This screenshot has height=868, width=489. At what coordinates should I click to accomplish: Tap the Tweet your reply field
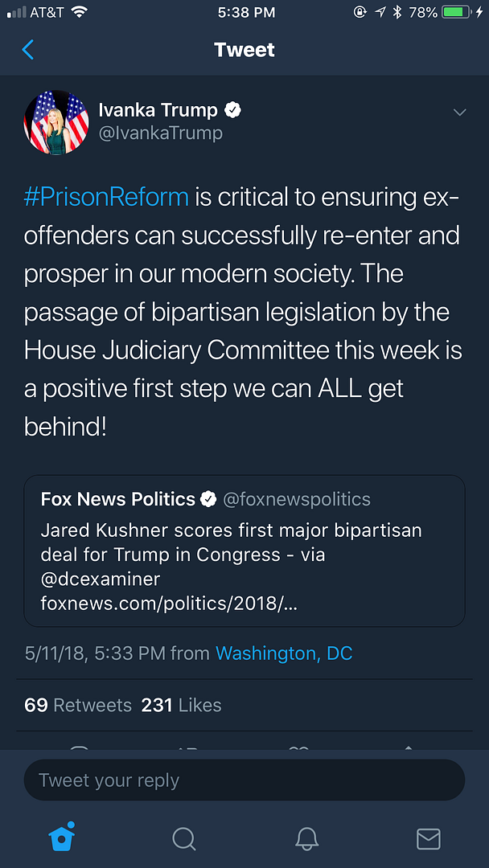(x=244, y=780)
